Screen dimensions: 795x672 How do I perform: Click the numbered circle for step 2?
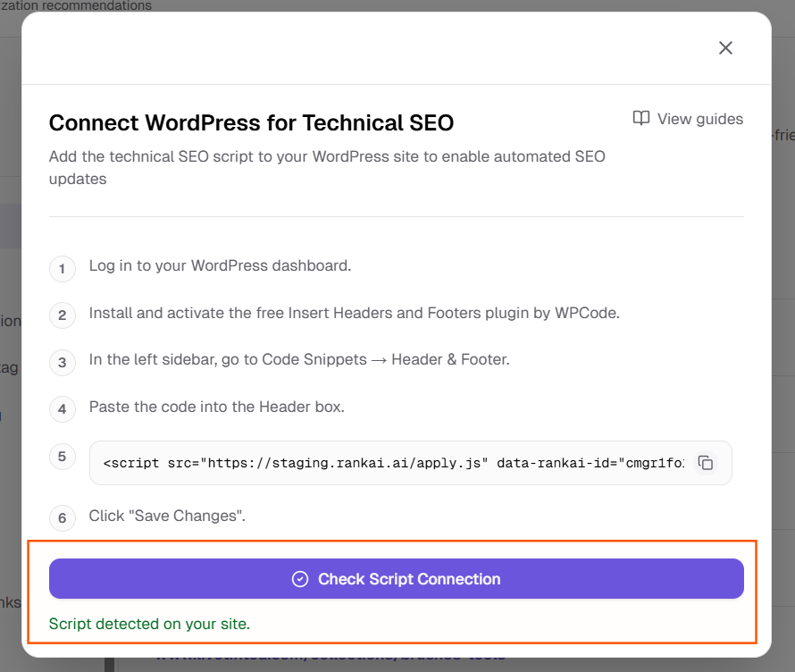coord(63,314)
